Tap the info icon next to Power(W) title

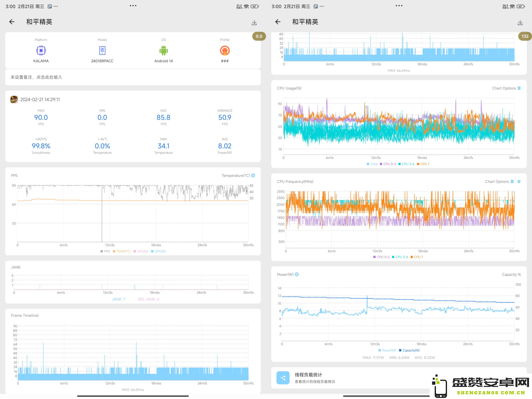click(297, 274)
